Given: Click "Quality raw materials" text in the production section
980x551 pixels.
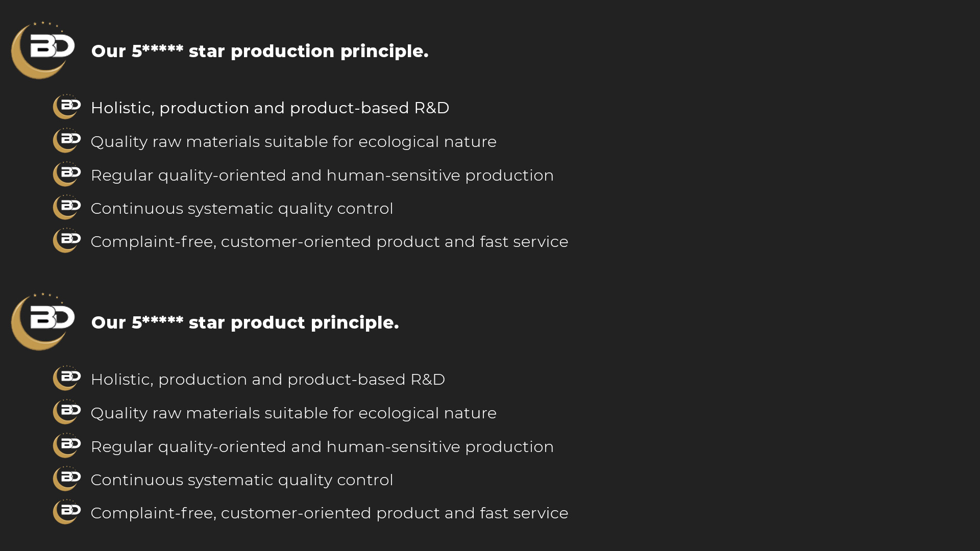Looking at the screenshot, I should coord(293,142).
